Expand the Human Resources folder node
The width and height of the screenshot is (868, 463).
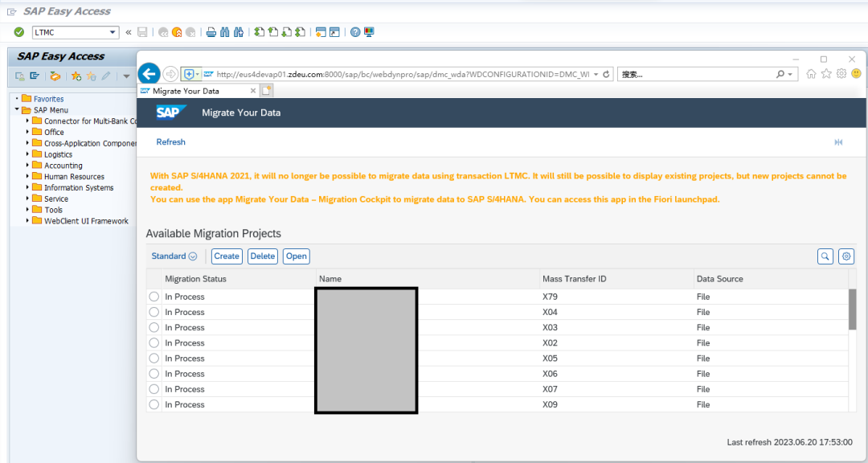pos(27,176)
